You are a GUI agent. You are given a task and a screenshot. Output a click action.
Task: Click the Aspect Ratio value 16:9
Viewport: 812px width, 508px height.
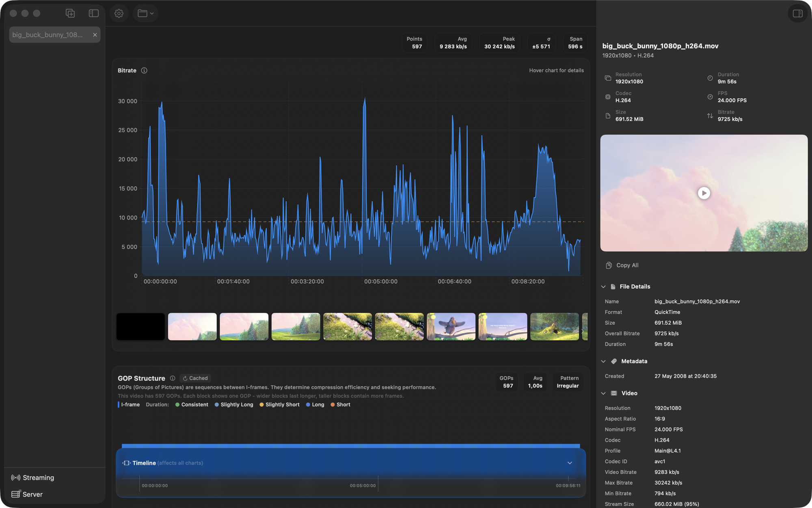click(x=660, y=419)
